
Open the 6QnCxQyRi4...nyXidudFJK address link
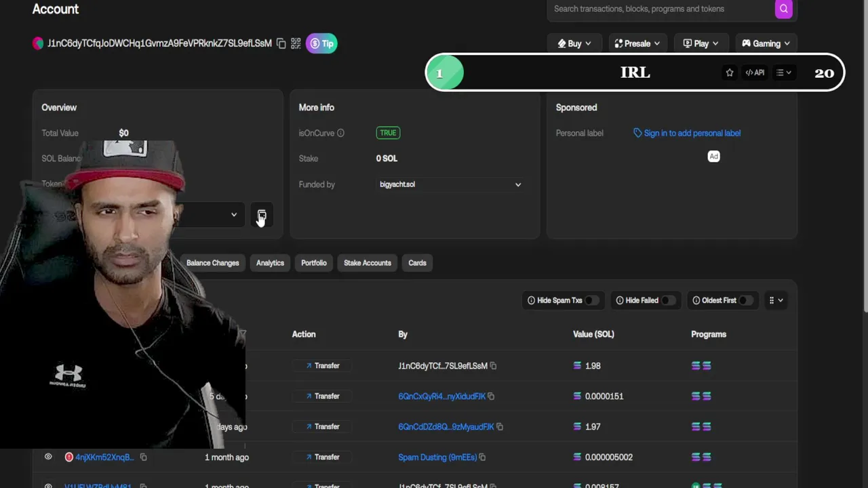point(442,396)
